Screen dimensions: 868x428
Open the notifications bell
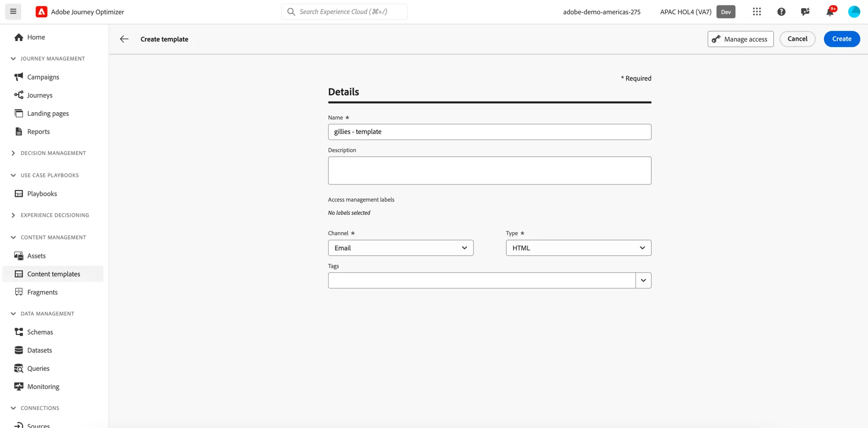pyautogui.click(x=830, y=12)
